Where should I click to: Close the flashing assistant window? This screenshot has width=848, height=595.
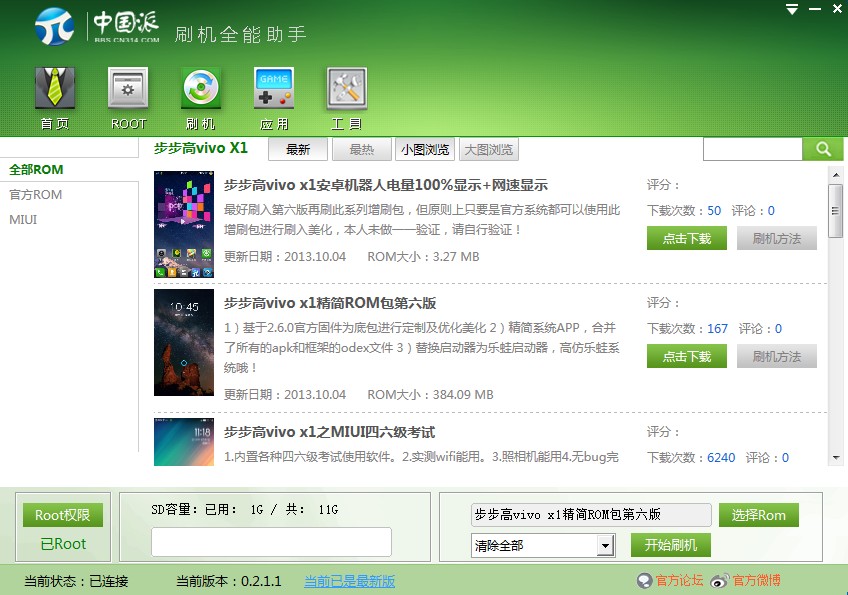[x=837, y=9]
